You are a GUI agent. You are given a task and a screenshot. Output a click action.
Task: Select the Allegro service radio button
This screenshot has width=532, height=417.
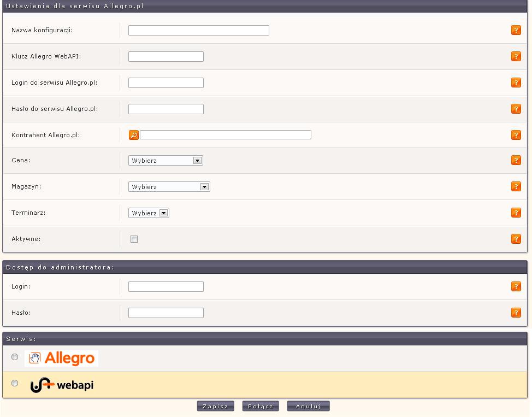click(15, 357)
